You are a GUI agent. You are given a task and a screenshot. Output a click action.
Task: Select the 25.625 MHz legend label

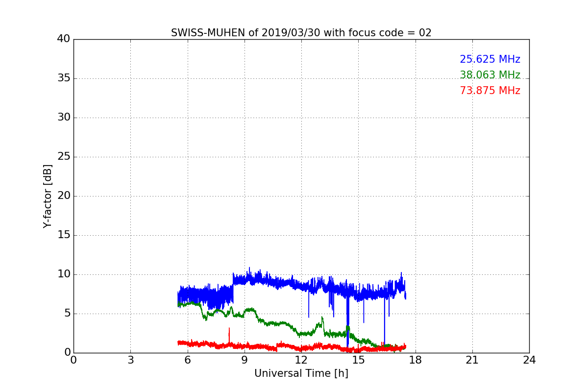click(x=490, y=59)
